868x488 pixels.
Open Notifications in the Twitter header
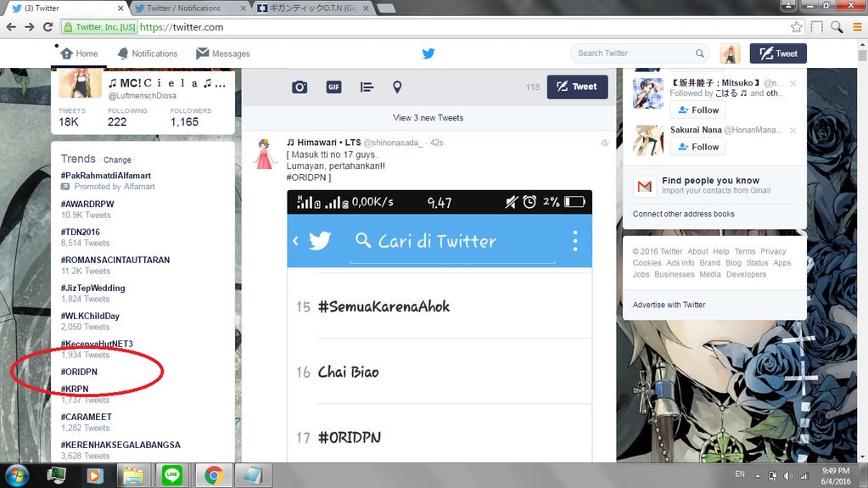click(148, 53)
